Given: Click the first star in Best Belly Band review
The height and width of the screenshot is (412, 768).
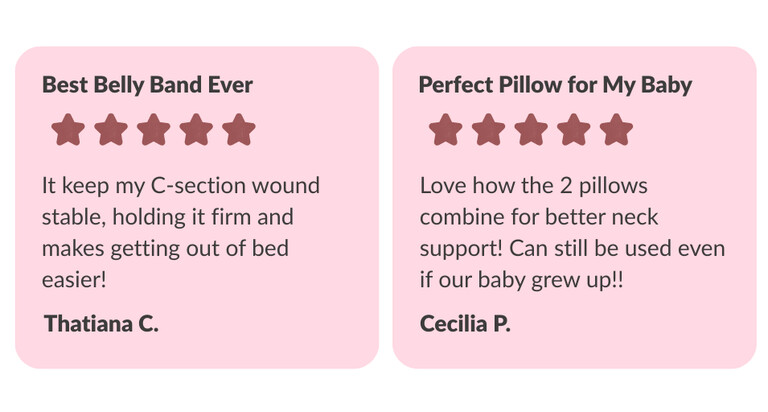Looking at the screenshot, I should point(67,130).
